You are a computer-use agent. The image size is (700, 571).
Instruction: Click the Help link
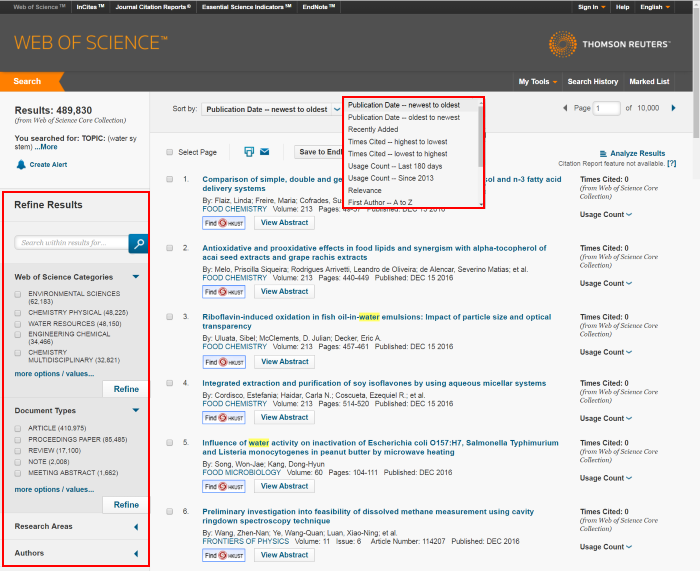(622, 7)
